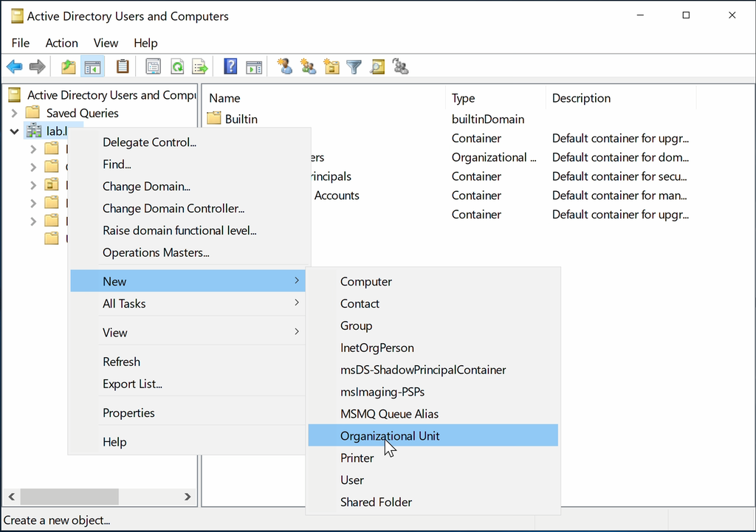Create new Computer from submenu
Image resolution: width=756 pixels, height=532 pixels.
[366, 281]
